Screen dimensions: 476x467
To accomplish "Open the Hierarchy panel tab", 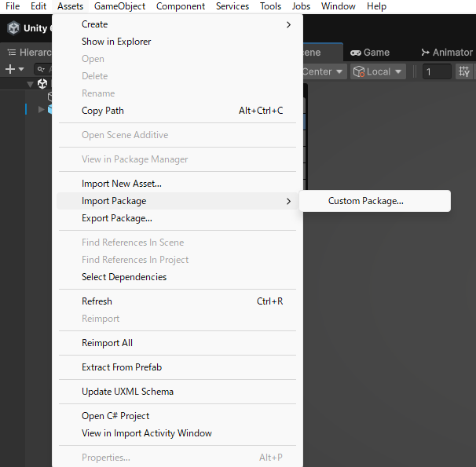I will click(28, 53).
